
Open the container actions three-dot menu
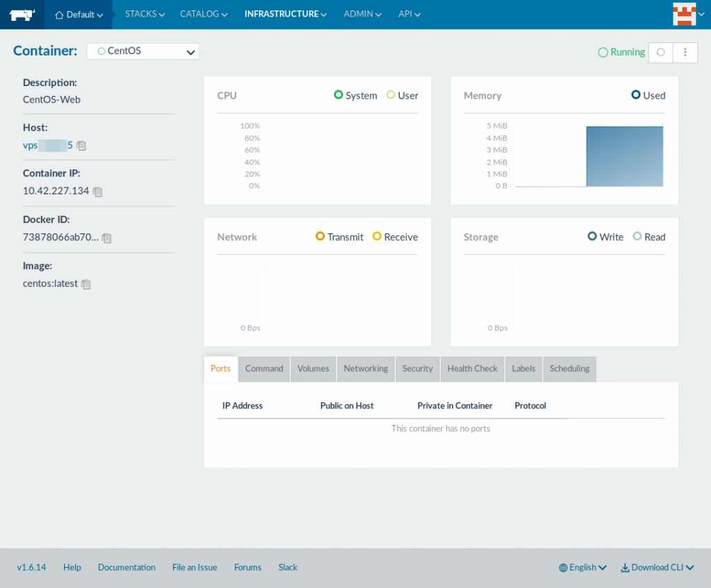pos(685,52)
